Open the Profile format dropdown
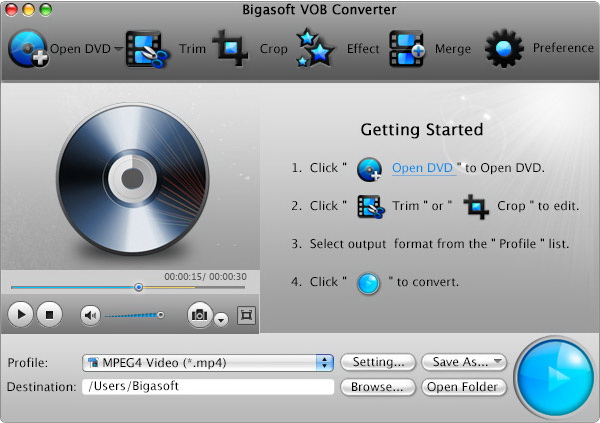 coord(208,363)
